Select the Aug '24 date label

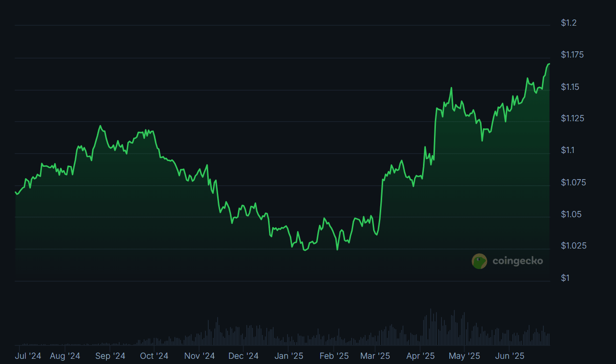click(x=65, y=355)
